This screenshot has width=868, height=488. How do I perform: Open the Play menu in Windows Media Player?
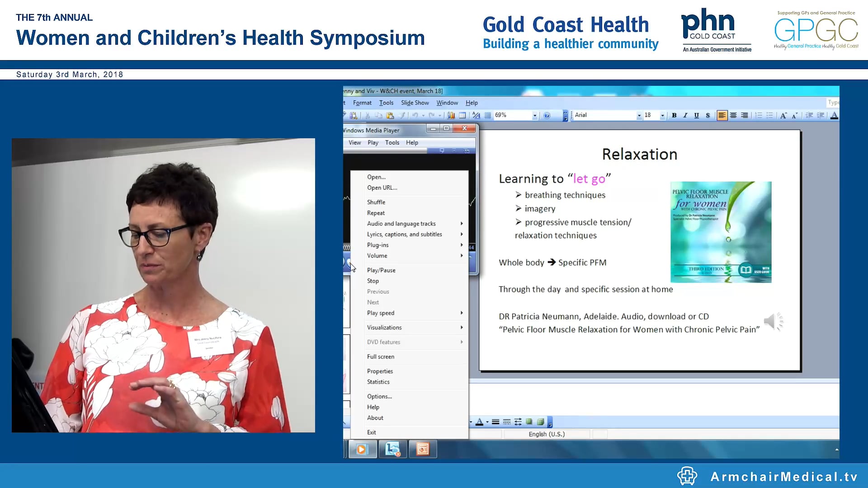(373, 142)
